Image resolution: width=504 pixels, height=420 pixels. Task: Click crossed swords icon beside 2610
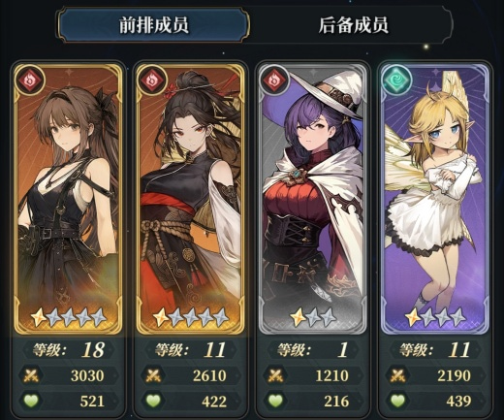[x=153, y=375]
